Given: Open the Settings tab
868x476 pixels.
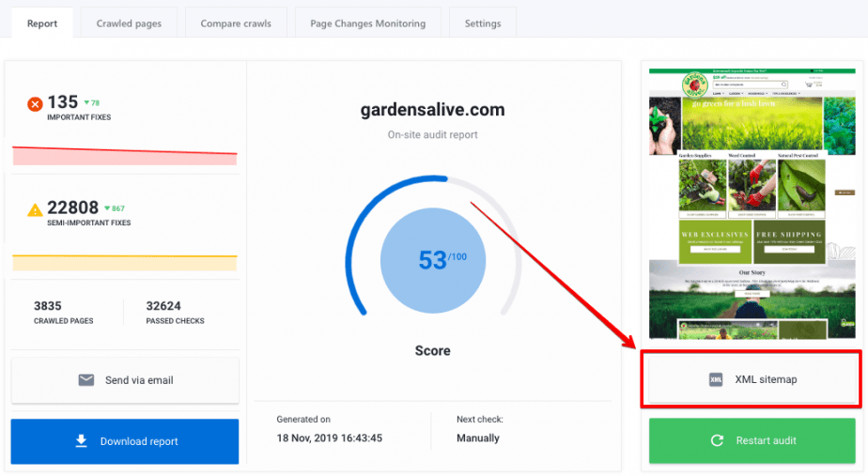Looking at the screenshot, I should pos(483,23).
